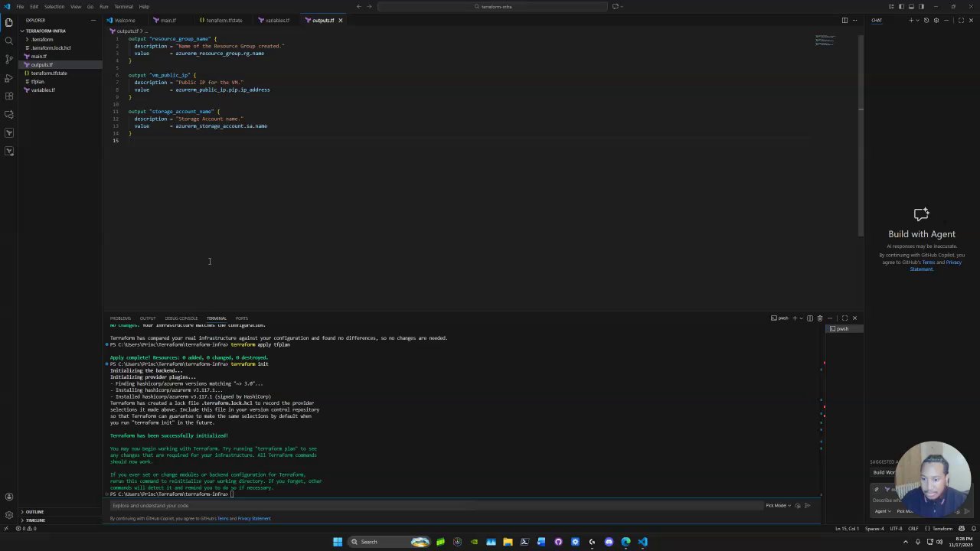Select .terraform.lock.hcl in the Explorer

coord(51,48)
